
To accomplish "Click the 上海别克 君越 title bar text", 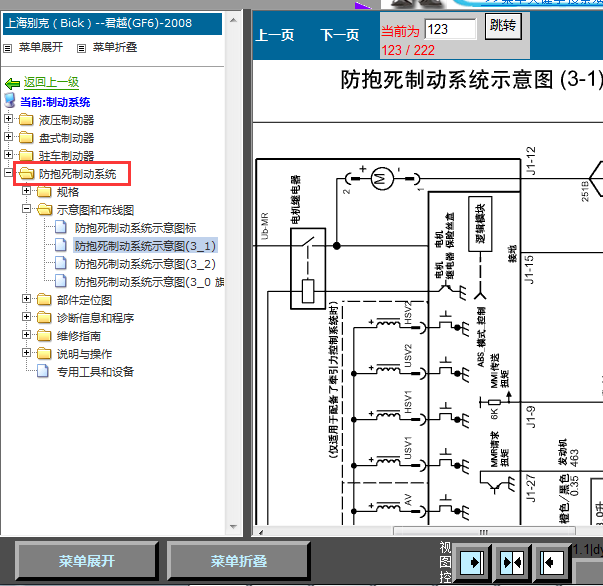I will (99, 23).
